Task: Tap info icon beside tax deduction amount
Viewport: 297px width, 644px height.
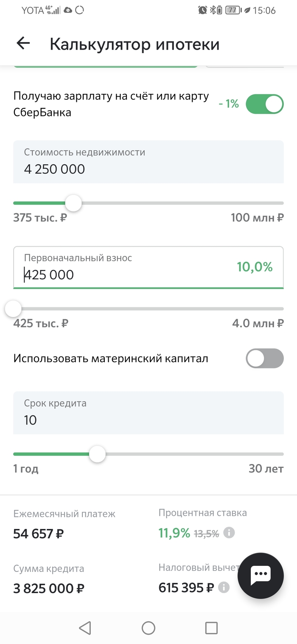Action: click(224, 588)
